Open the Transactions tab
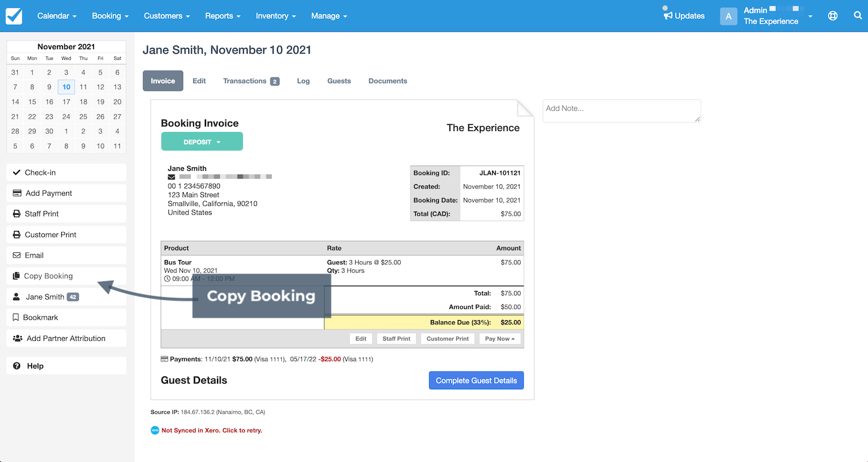This screenshot has width=868, height=462. pyautogui.click(x=251, y=81)
